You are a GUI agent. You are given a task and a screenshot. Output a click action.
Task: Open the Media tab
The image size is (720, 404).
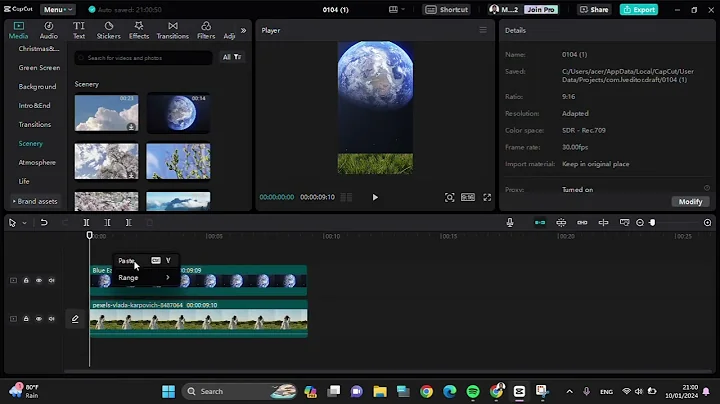pos(18,30)
